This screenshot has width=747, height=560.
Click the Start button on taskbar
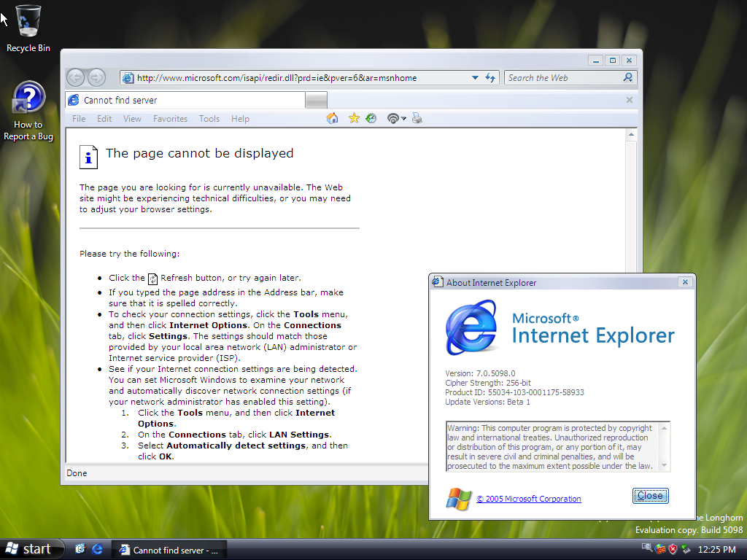[29, 549]
